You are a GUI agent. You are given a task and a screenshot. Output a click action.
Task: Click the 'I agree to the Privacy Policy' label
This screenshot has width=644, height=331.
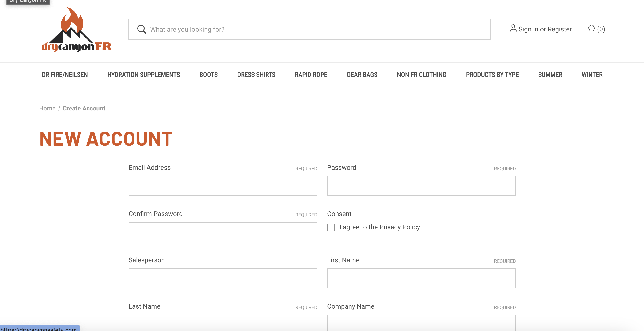click(380, 227)
